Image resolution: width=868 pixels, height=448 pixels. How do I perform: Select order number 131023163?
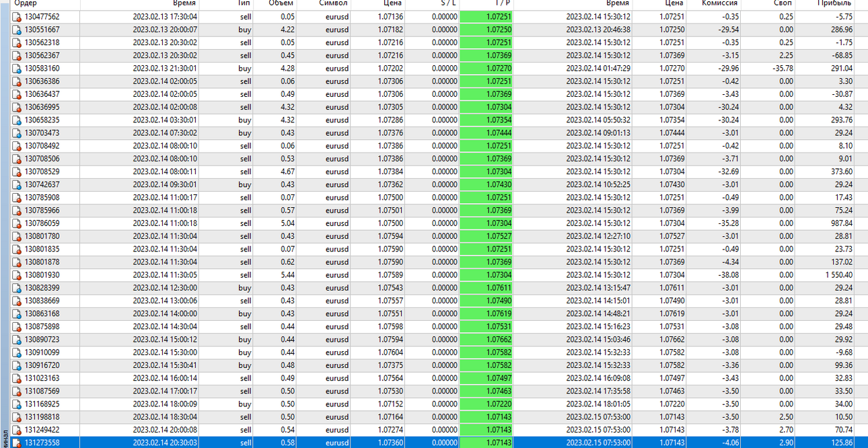pos(42,378)
